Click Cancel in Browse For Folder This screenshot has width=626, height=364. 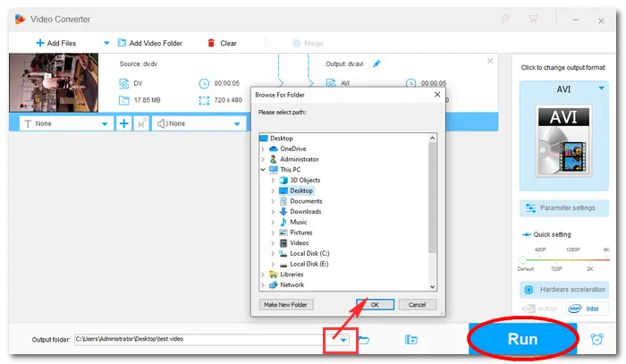(x=418, y=305)
